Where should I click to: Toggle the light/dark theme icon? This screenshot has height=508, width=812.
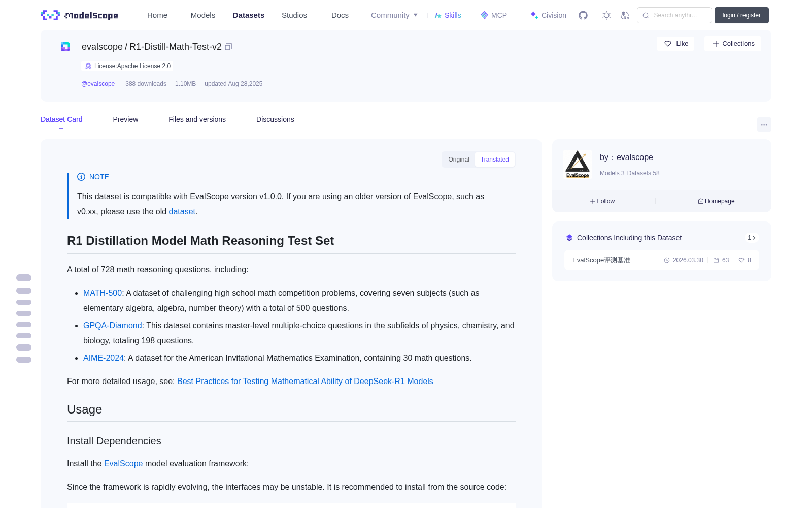[x=606, y=15]
